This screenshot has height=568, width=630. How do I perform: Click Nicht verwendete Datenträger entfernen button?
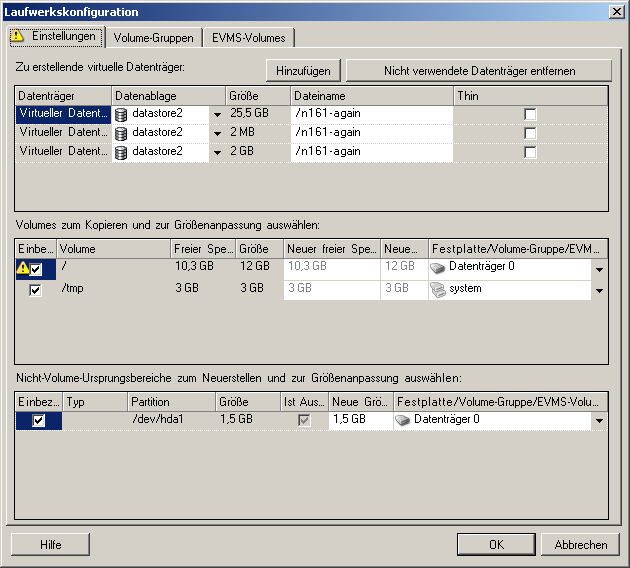477,71
